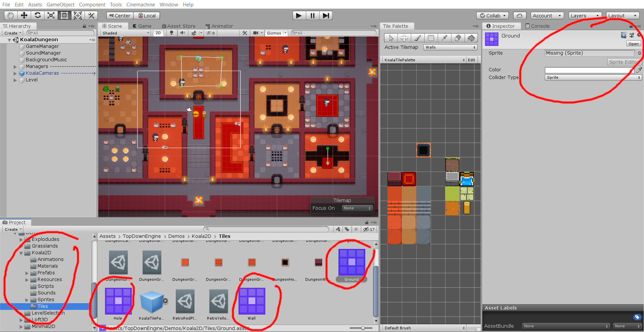The width and height of the screenshot is (644, 332).
Task: Select the Eraser tool in the Tile Palette
Action: pos(458,38)
